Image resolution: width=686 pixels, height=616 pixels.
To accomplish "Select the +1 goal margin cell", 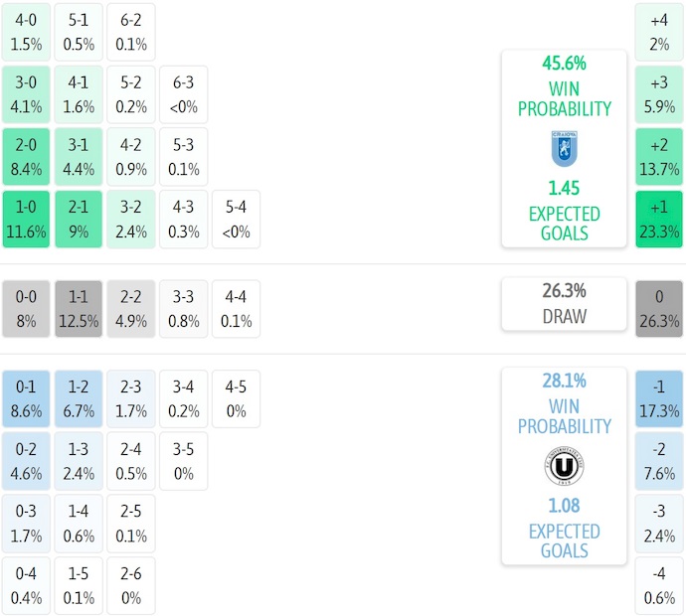I will [x=659, y=220].
